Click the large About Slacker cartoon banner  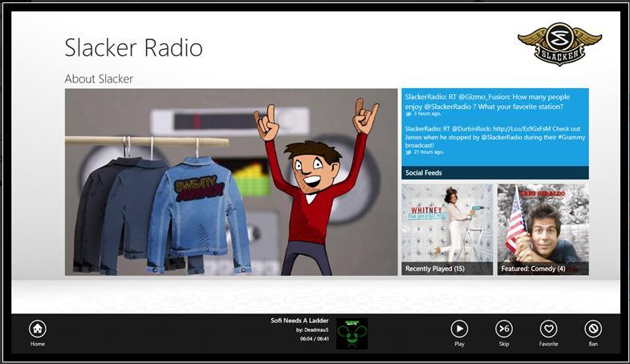point(231,182)
